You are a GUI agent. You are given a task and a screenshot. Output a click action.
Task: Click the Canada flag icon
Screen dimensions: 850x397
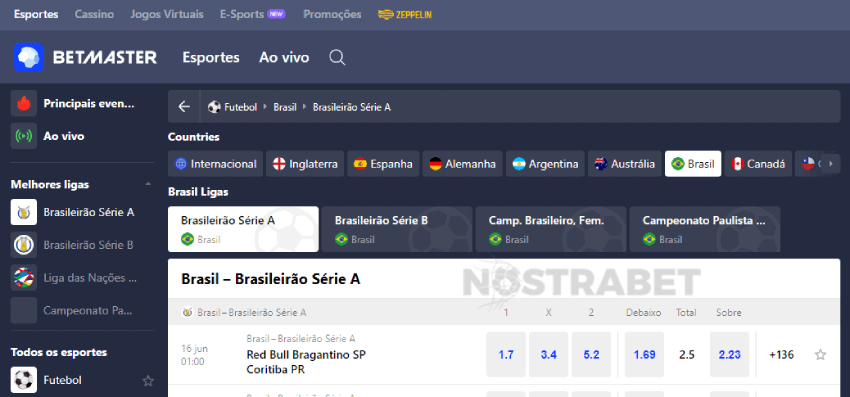pyautogui.click(x=737, y=164)
